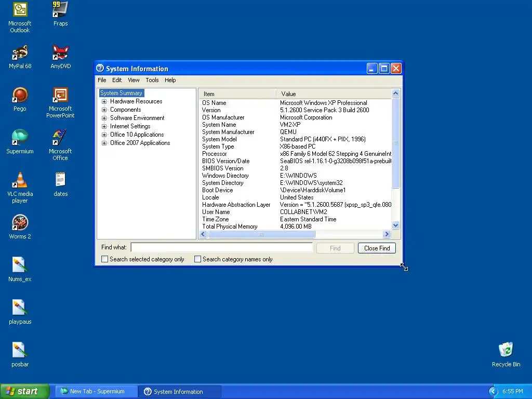
Task: Show hidden tray icons arrow
Action: click(x=493, y=392)
